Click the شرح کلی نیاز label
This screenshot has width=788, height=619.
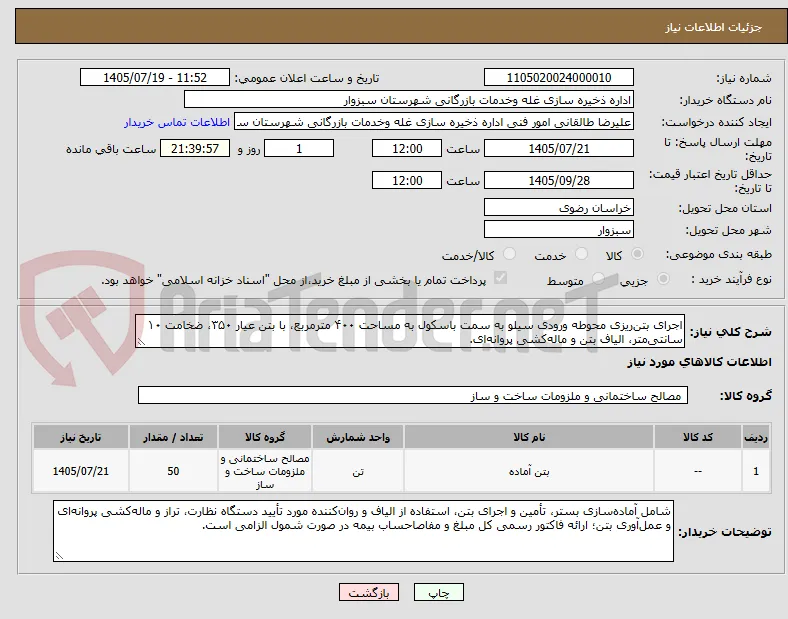point(731,332)
